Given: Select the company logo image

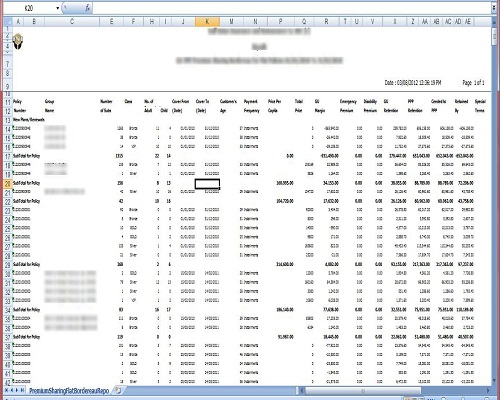Looking at the screenshot, I should point(18,41).
